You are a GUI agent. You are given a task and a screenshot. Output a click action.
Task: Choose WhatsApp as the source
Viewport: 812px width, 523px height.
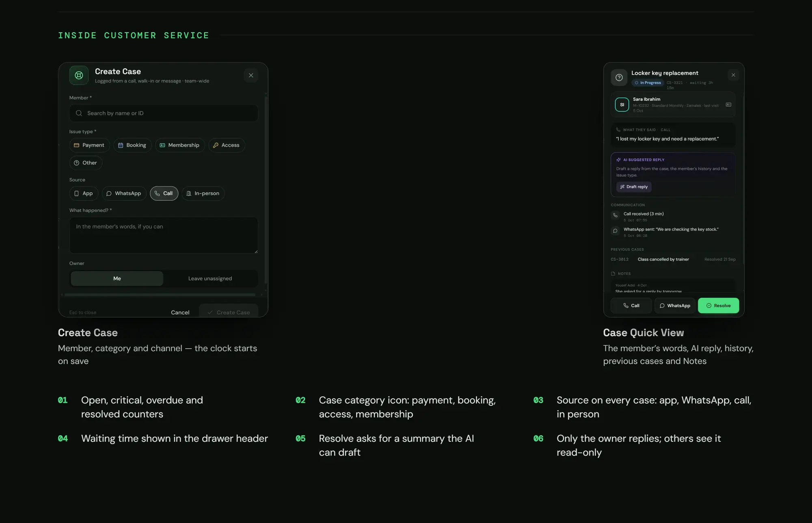coord(124,193)
